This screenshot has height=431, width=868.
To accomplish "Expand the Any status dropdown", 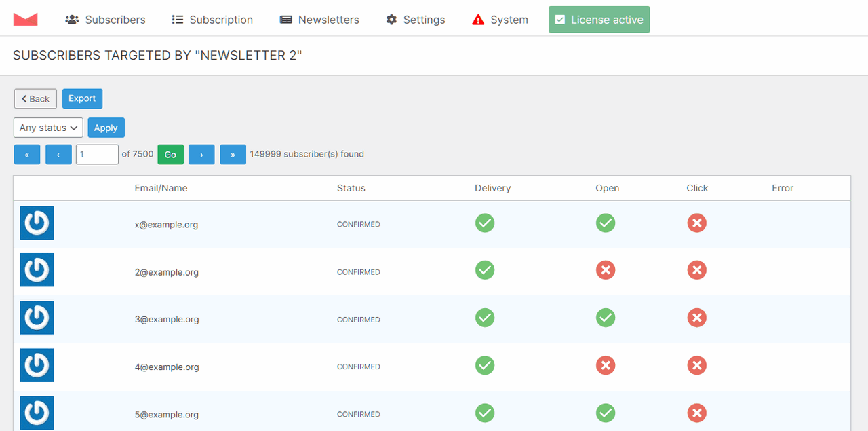I will coord(48,128).
